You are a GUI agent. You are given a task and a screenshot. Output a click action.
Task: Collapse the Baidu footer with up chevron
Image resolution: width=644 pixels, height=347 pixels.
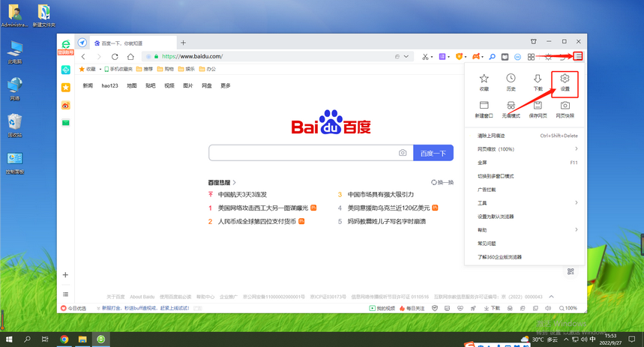tap(551, 297)
